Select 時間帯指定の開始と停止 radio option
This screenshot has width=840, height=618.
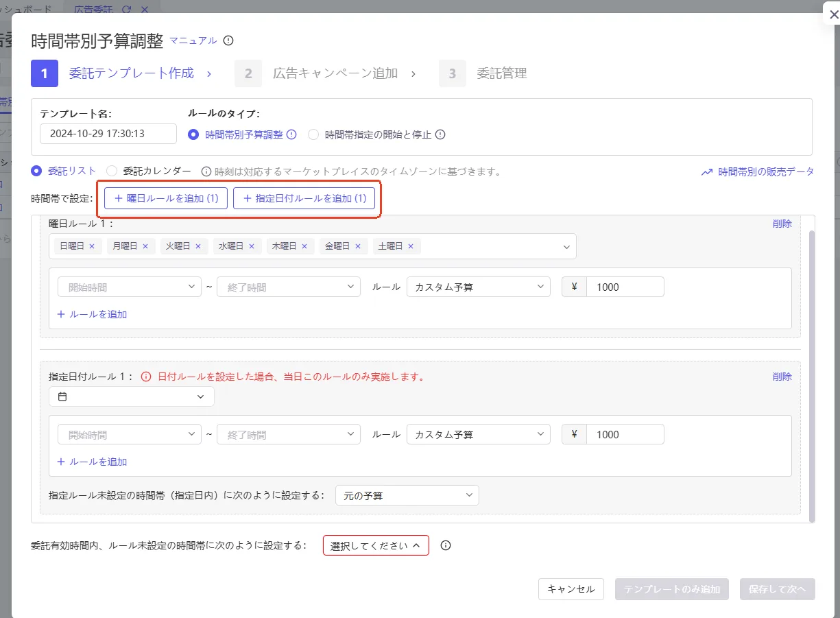pyautogui.click(x=313, y=134)
